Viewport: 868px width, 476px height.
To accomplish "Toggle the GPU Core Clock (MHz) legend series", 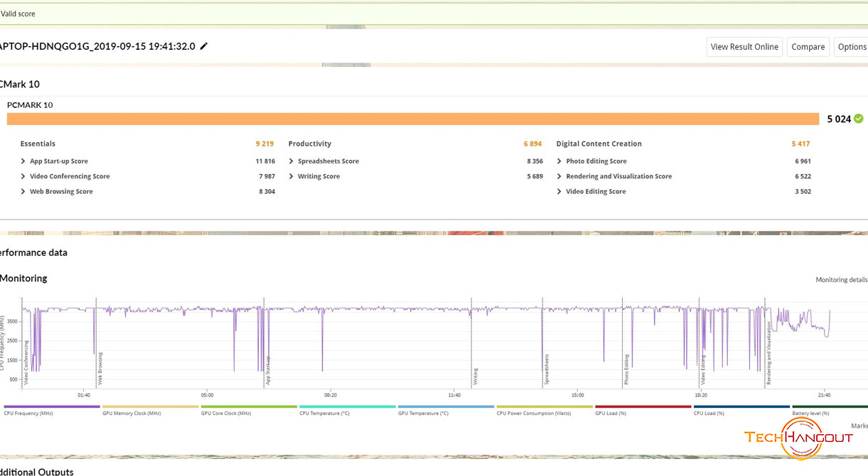I will click(249, 411).
